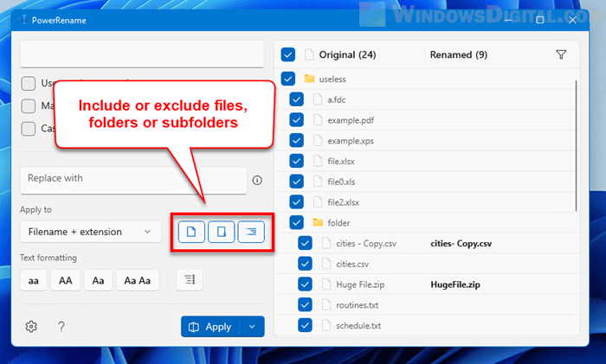Screen dimensions: 606x364
Task: Open PowerRename settings gear
Action: pyautogui.click(x=31, y=327)
